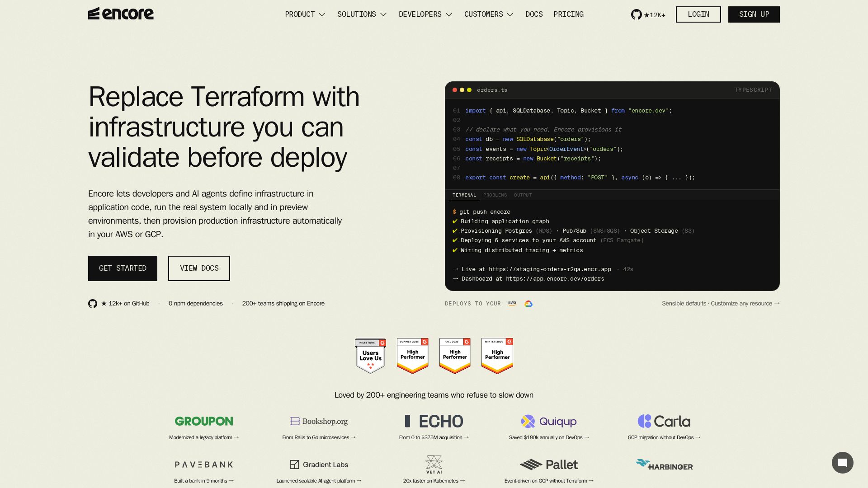Open the chat widget bubble
This screenshot has width=868, height=488.
click(x=842, y=463)
